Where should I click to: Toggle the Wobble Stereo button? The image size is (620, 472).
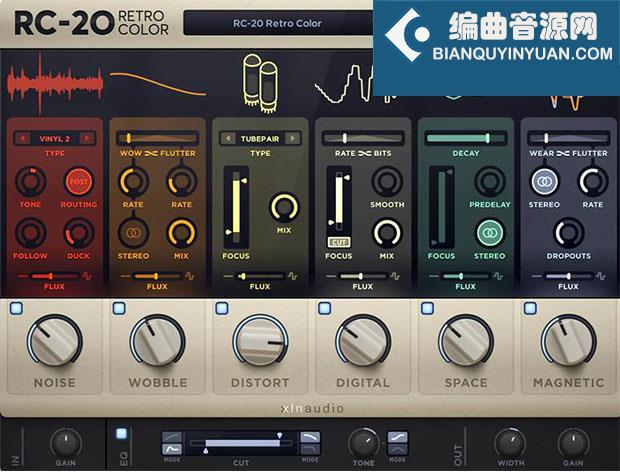133,233
